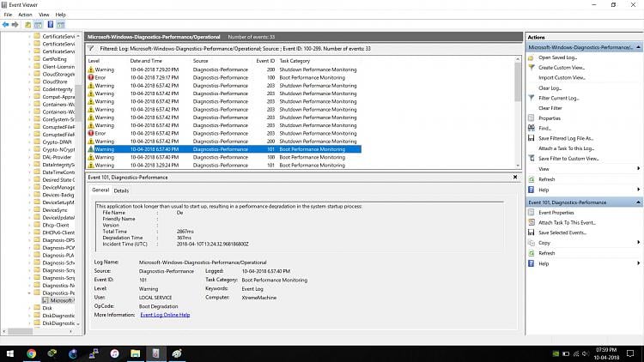Open the Help menu
The width and height of the screenshot is (644, 362).
(60, 15)
